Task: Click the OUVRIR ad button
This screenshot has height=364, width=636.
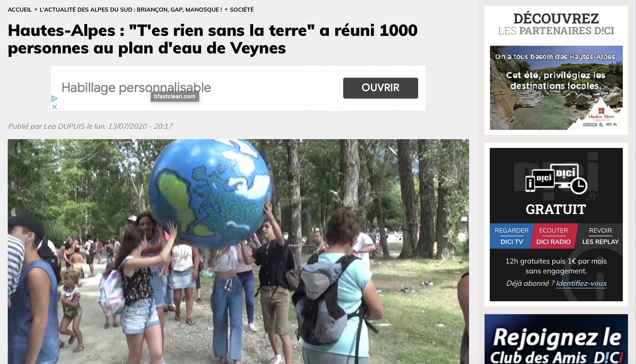Action: pos(380,88)
